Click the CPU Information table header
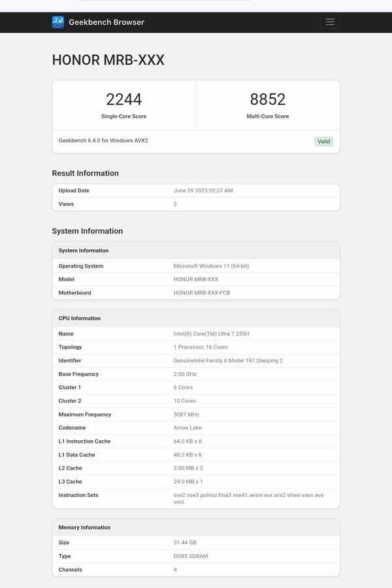This screenshot has width=392, height=588. click(x=80, y=319)
